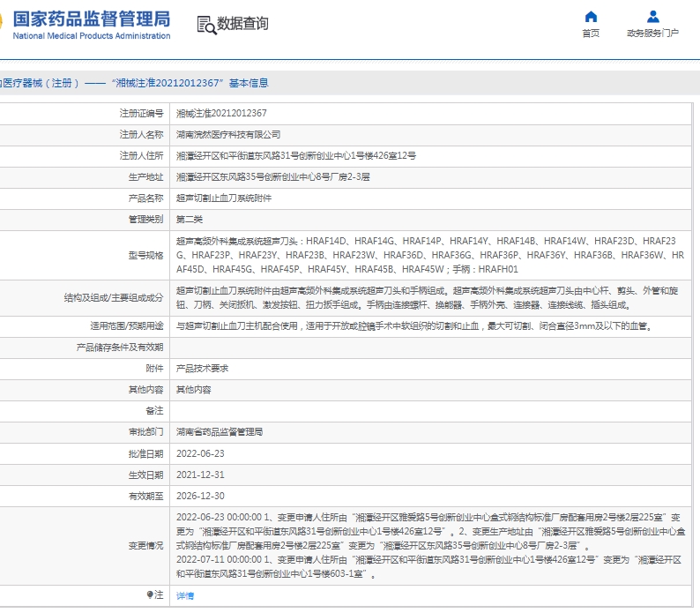
Task: Click the 注册人住所 address value
Action: [x=296, y=155]
